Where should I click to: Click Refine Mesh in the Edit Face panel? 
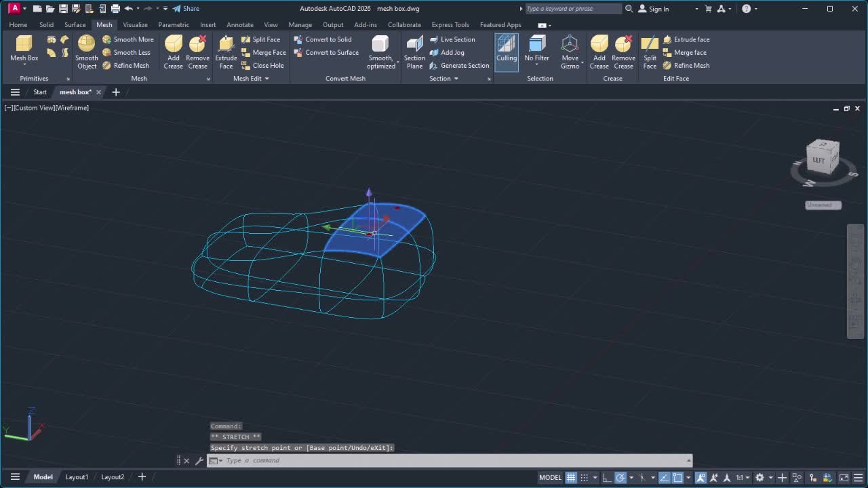686,66
